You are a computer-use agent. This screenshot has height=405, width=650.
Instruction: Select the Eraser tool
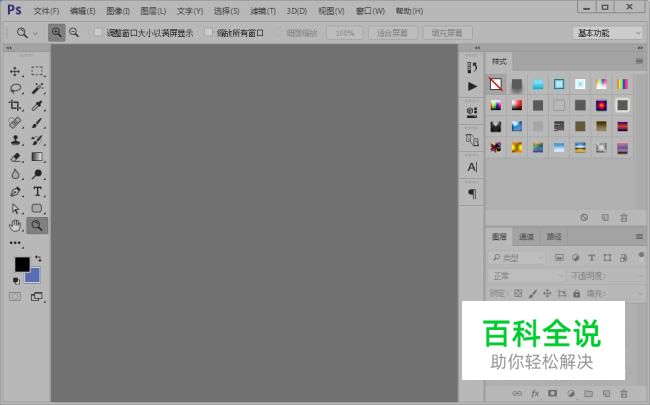[15, 157]
